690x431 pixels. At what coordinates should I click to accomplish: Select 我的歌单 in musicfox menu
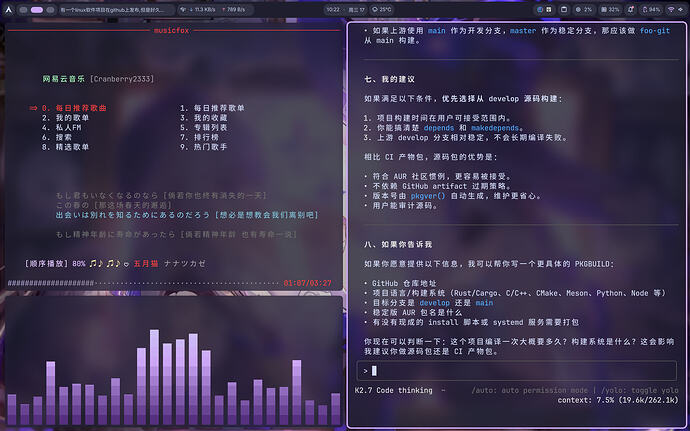pyautogui.click(x=66, y=118)
